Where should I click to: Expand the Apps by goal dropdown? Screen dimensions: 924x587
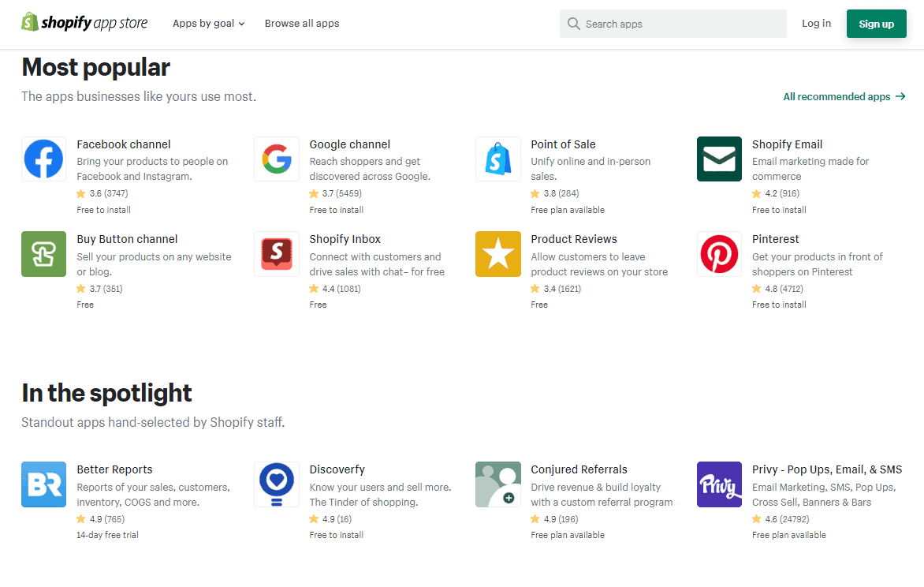(209, 24)
